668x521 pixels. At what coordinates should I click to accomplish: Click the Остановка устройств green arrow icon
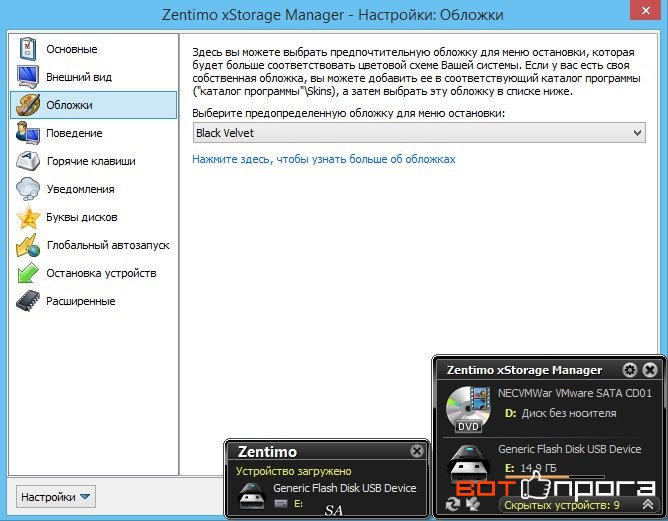(x=28, y=273)
